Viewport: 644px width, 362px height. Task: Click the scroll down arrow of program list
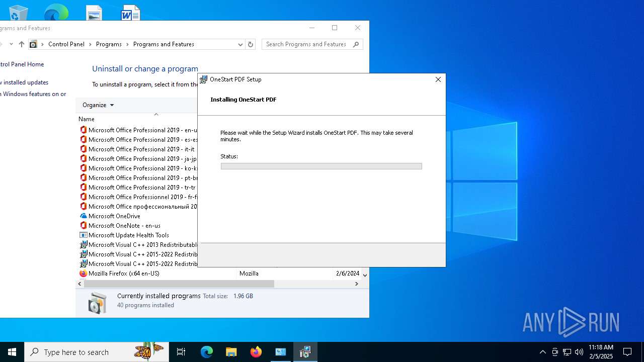[365, 275]
